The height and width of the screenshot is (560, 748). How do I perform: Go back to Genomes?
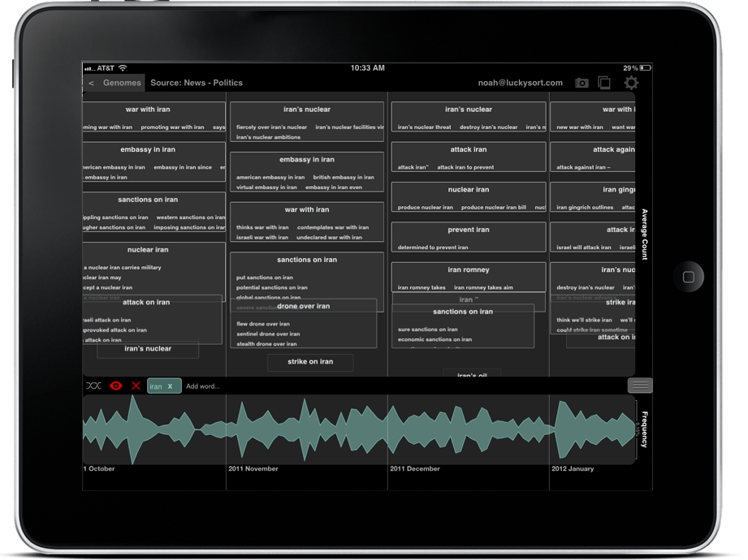point(115,83)
